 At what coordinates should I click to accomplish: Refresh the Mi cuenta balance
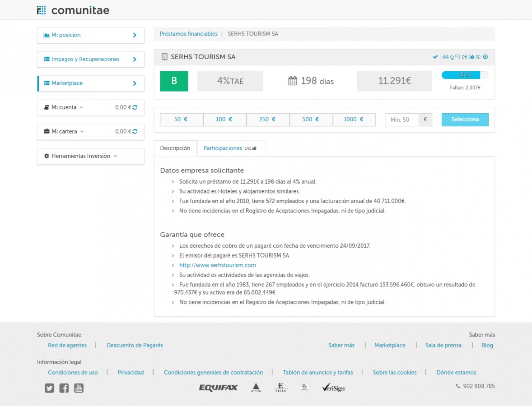click(x=135, y=107)
